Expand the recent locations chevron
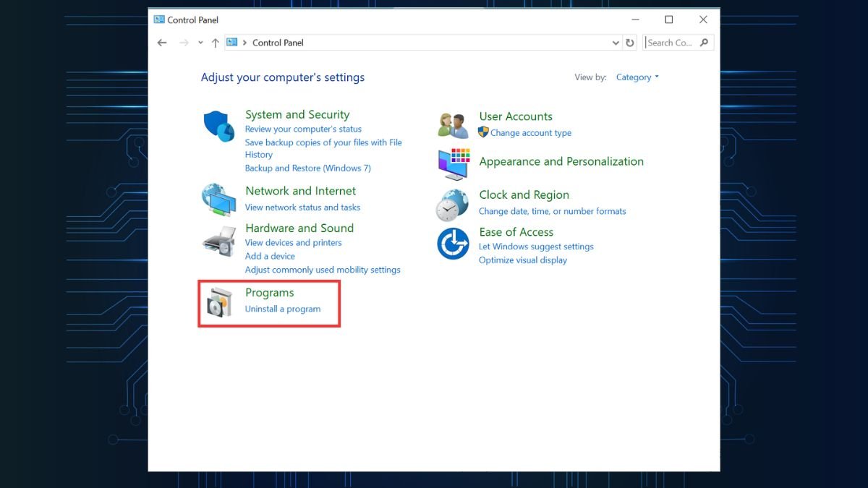 point(200,43)
